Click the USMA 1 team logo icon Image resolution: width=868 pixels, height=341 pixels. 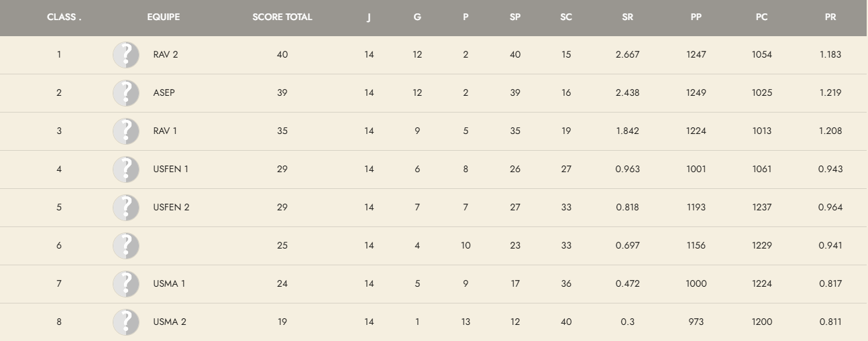tap(126, 284)
